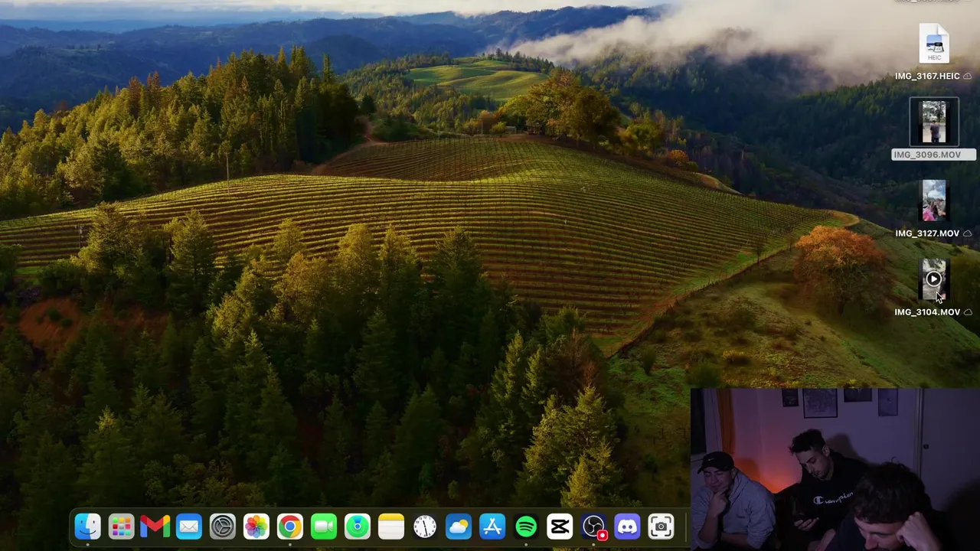The width and height of the screenshot is (980, 551).
Task: Click iCloud download icon beside IMG_3167.HEIC
Action: (968, 76)
